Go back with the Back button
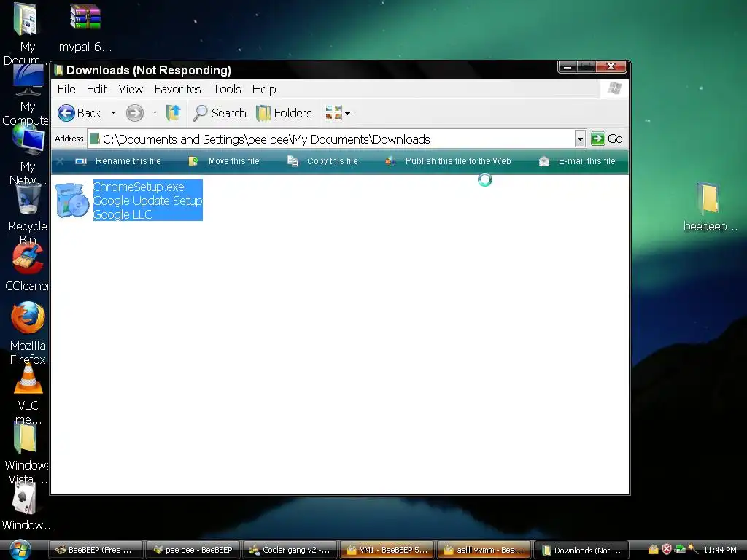This screenshot has height=560, width=747. click(79, 113)
